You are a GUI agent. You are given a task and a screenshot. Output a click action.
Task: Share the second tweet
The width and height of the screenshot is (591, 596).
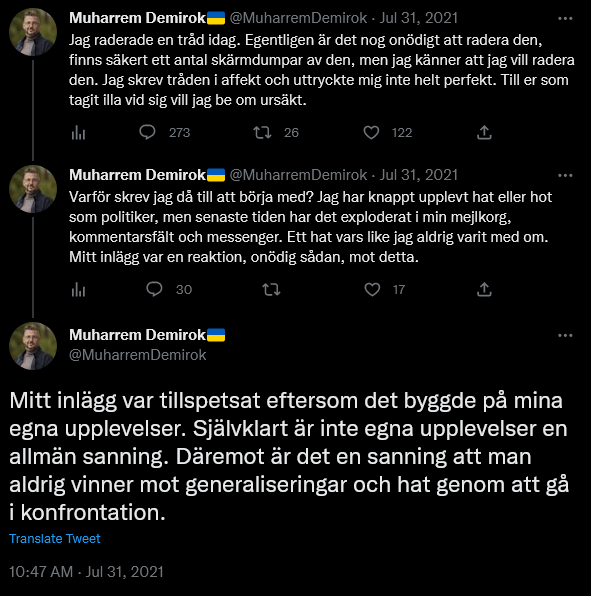coord(484,289)
